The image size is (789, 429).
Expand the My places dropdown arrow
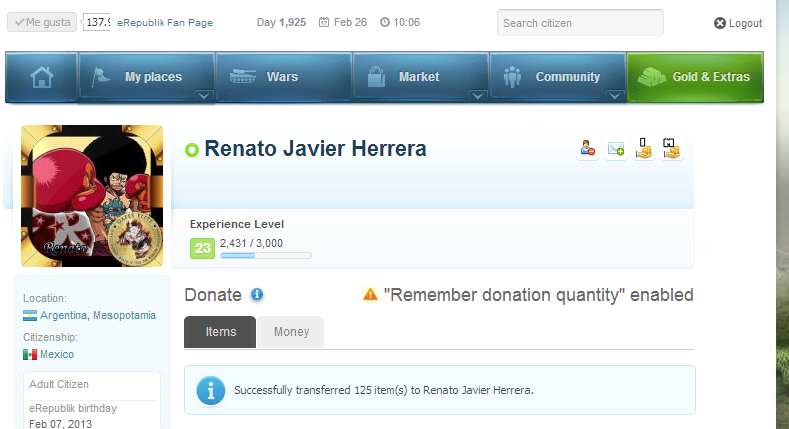pyautogui.click(x=204, y=96)
